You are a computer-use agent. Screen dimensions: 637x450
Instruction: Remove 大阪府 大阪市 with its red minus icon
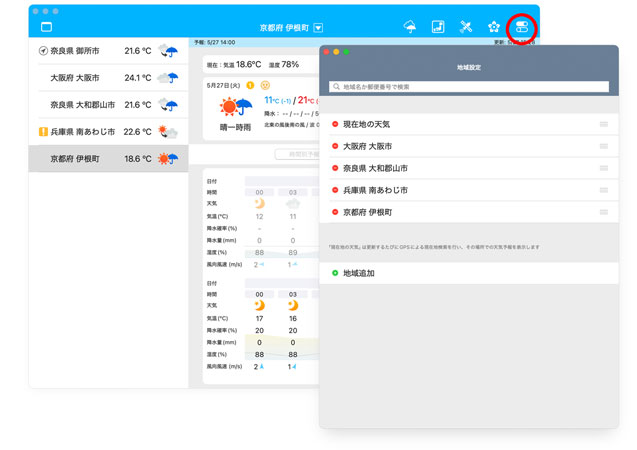335,146
